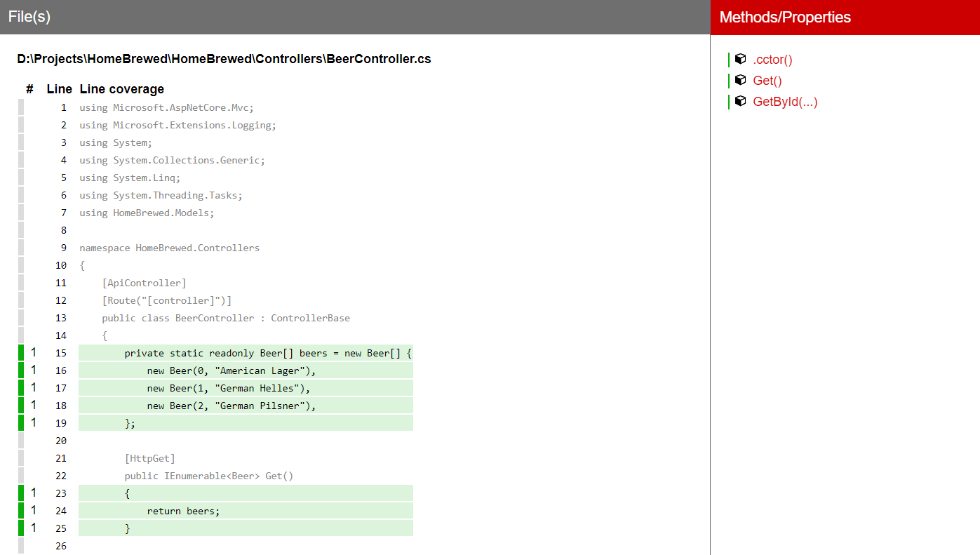Click the green coverage bar for line 23
Viewport: 980px width, 555px height.
point(21,493)
